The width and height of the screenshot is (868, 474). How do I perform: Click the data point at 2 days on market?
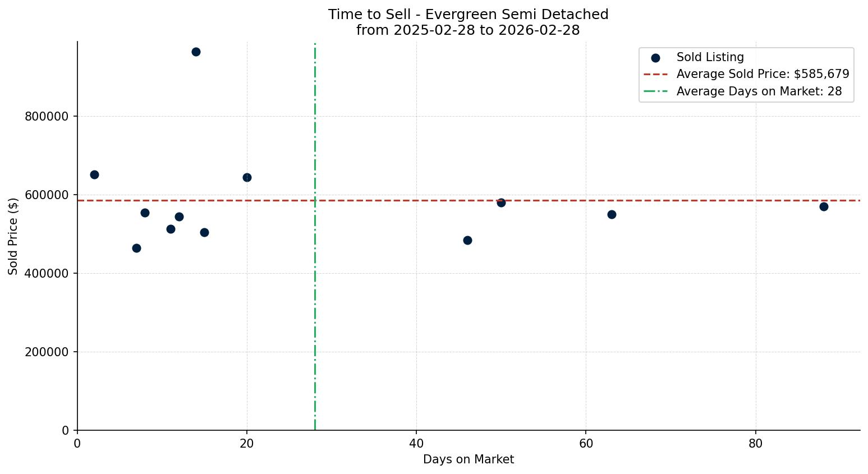94,174
